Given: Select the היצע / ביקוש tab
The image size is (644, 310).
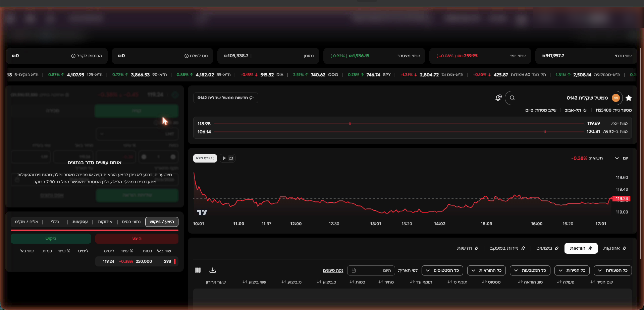Looking at the screenshot, I should (x=162, y=222).
